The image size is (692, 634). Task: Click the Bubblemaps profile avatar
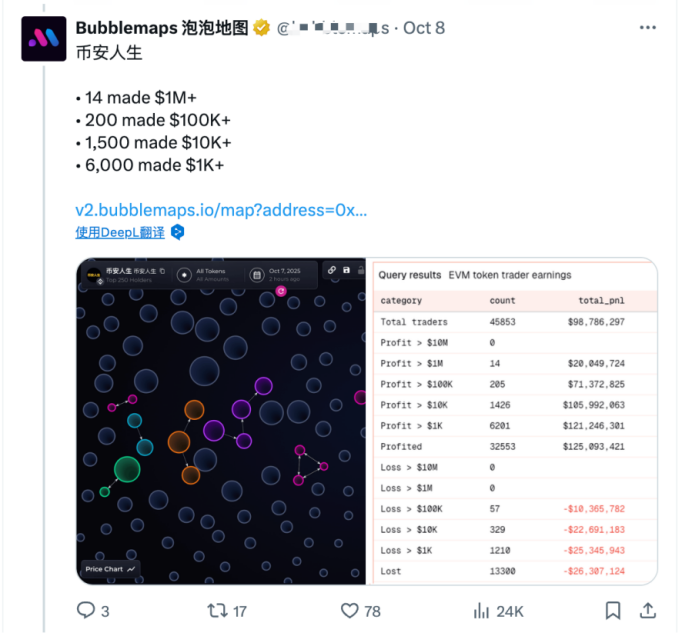(x=44, y=39)
